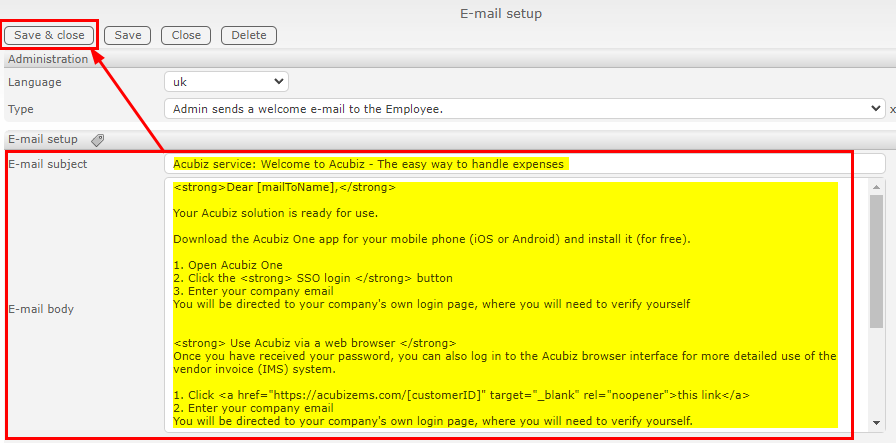Viewport: 896px width, 443px height.
Task: Focus the E-mail subject input field
Action: (525, 164)
